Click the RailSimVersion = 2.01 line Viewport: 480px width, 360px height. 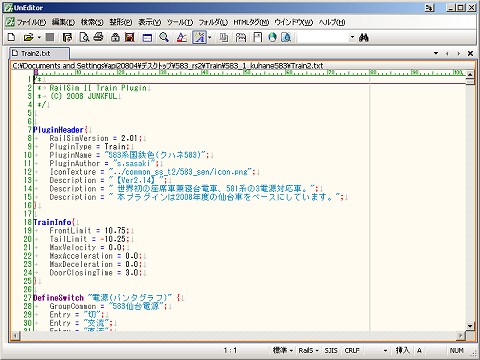96,138
